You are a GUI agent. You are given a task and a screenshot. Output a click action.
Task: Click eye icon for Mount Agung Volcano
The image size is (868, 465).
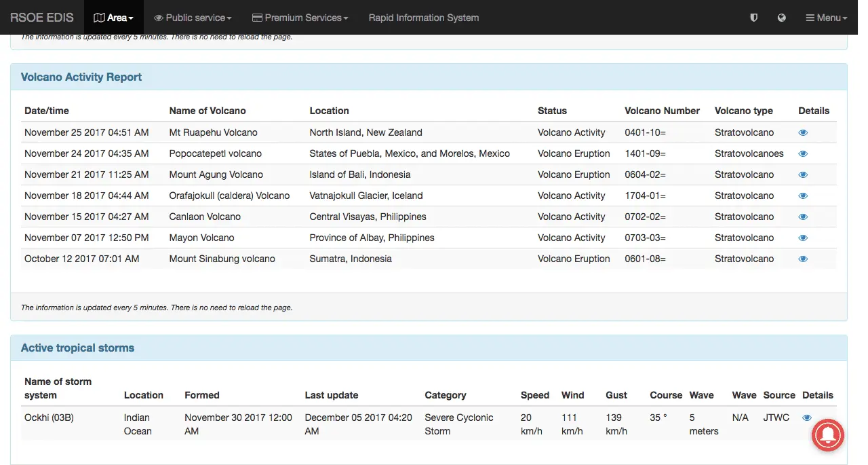point(803,174)
